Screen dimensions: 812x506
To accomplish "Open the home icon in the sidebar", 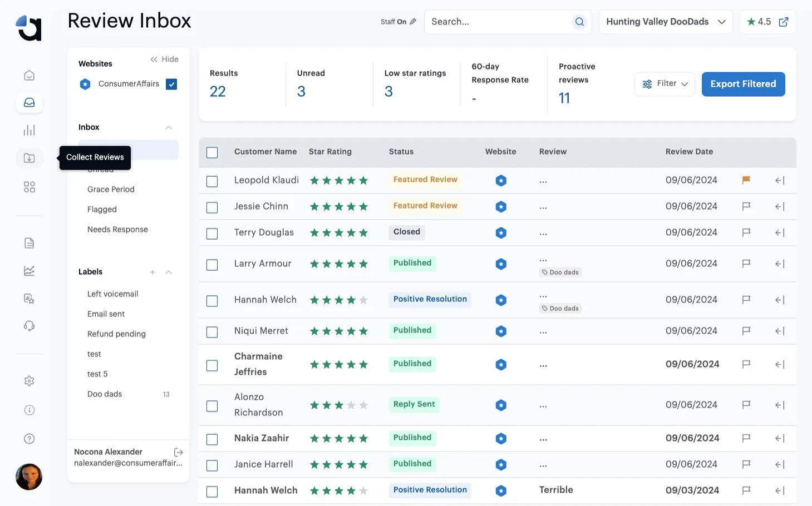I will click(x=29, y=75).
